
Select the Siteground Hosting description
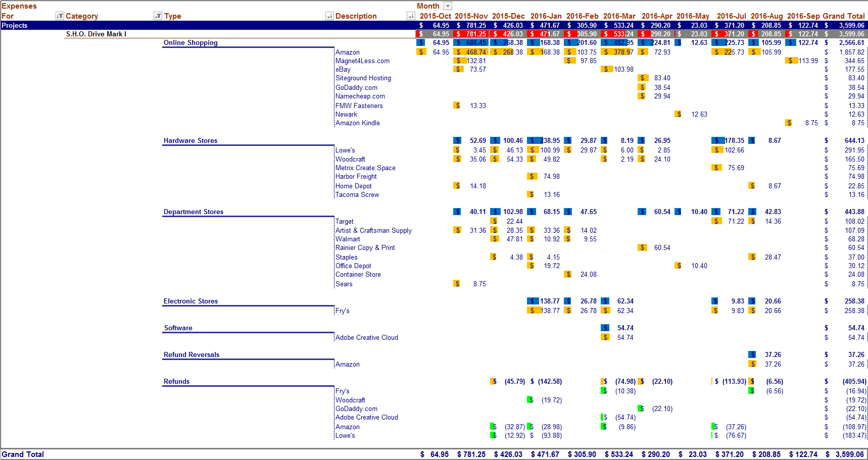(x=363, y=78)
